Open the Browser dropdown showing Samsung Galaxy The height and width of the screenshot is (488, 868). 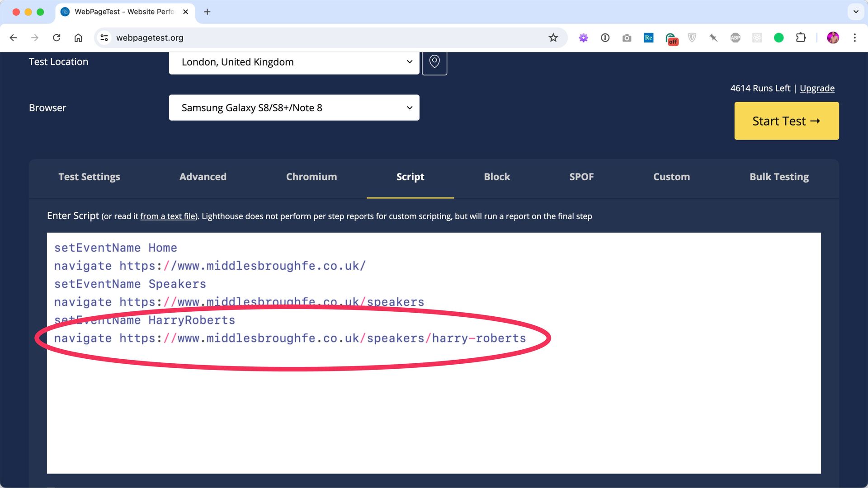coord(294,108)
